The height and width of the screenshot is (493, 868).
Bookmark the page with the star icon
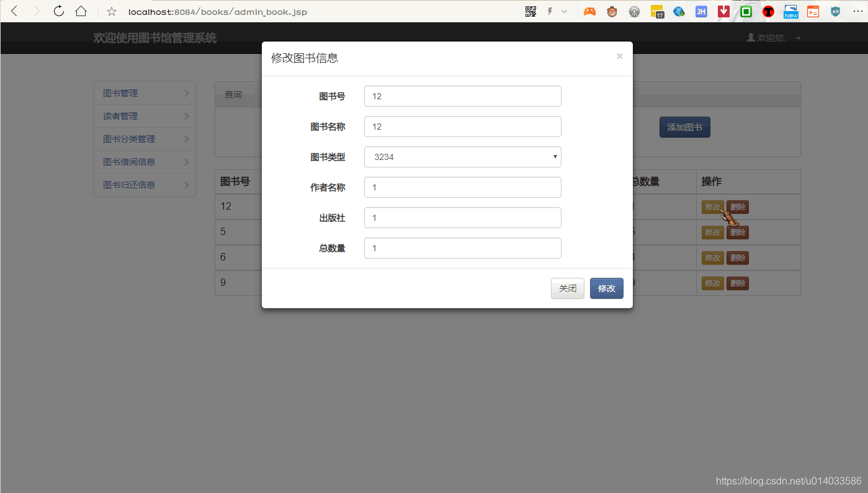[x=112, y=11]
